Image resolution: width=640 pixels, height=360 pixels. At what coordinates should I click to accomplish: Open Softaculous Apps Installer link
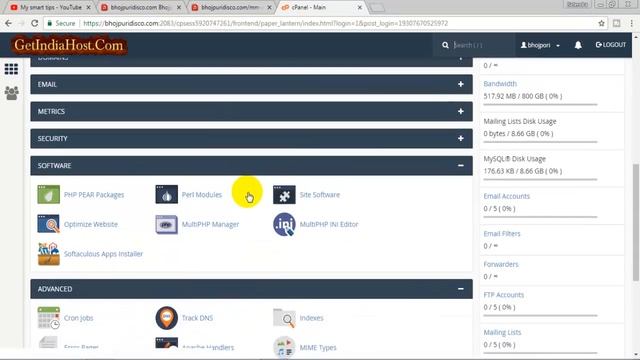click(x=103, y=254)
